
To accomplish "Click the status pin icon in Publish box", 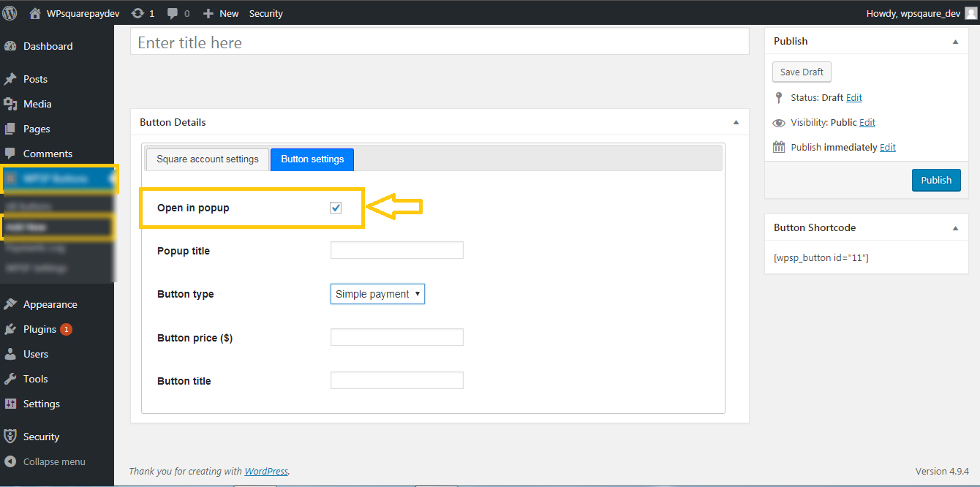I will click(779, 97).
